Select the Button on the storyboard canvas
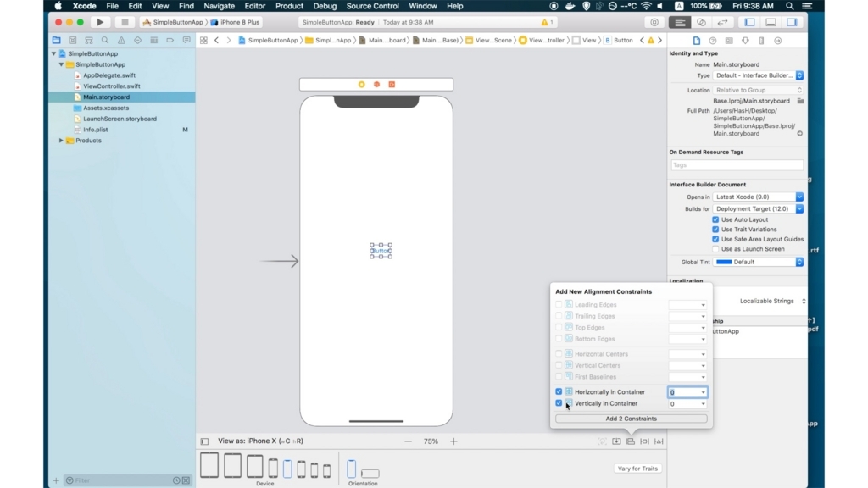This screenshot has height=488, width=868. [381, 251]
